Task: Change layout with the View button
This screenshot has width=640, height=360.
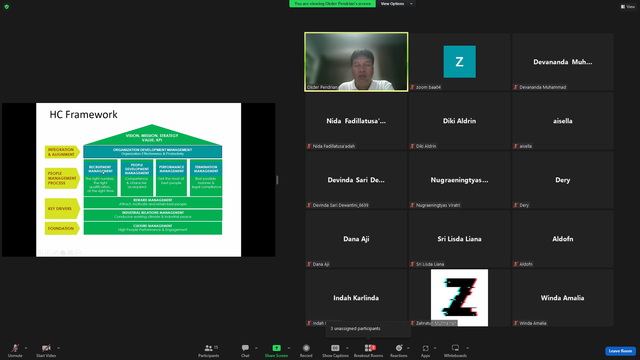Action: (628, 7)
